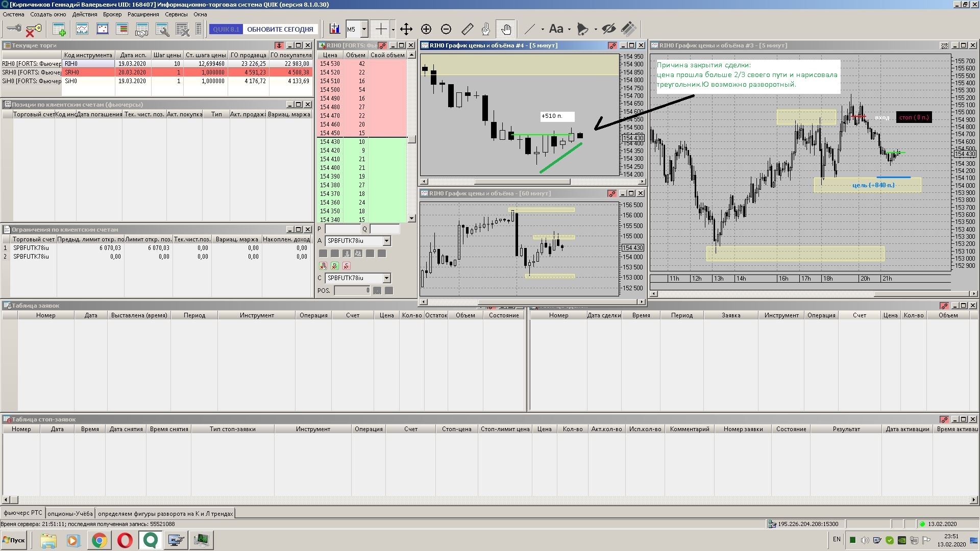The height and width of the screenshot is (551, 980).
Task: Click the zoom in magnifier icon
Action: coord(426,29)
